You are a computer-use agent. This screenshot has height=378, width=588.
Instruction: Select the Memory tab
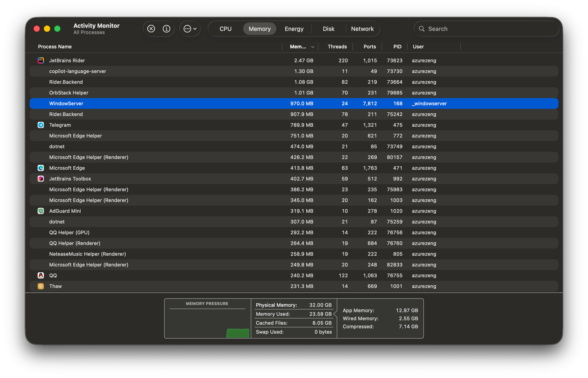click(260, 29)
